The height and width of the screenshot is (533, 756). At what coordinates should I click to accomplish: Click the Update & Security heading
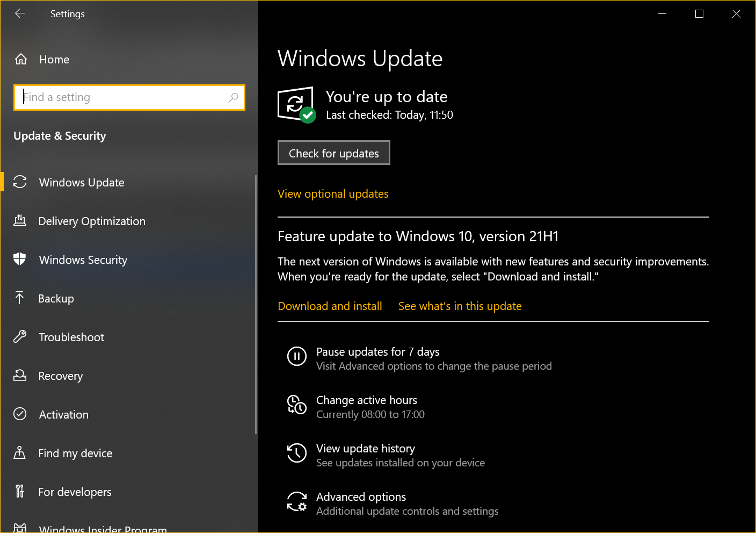(60, 136)
